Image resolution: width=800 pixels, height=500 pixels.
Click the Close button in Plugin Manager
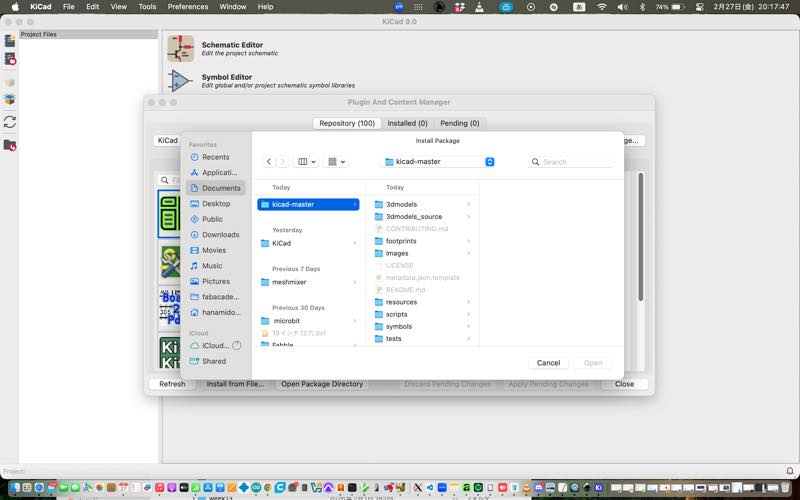[624, 384]
